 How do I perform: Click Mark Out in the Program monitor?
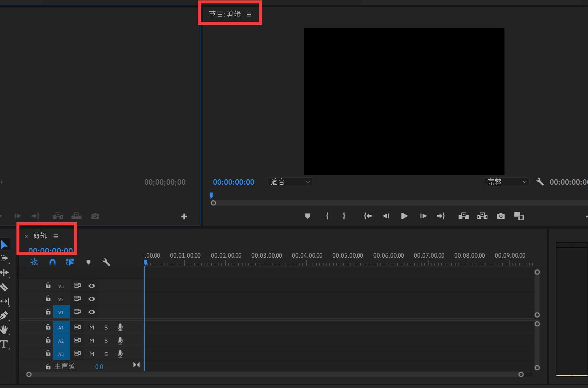coord(344,216)
